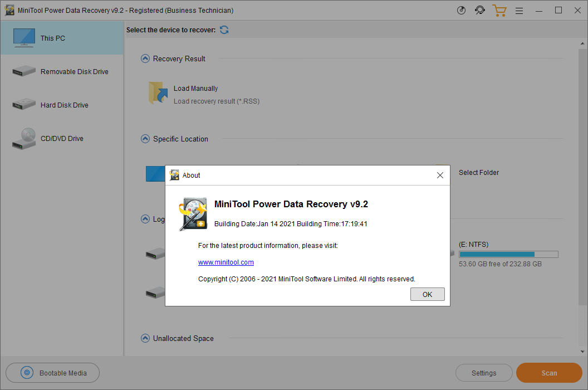Screen dimensions: 588x390
Task: Click Select Folder option
Action: (x=478, y=173)
